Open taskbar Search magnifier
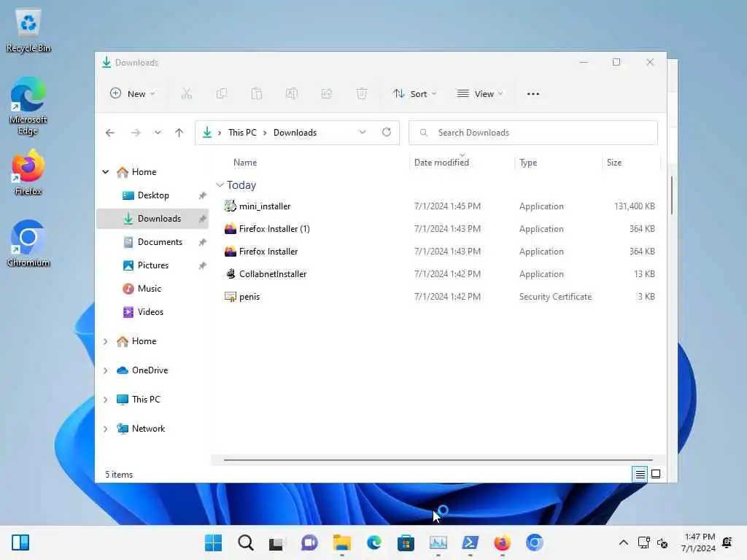747x560 pixels. coord(245,542)
